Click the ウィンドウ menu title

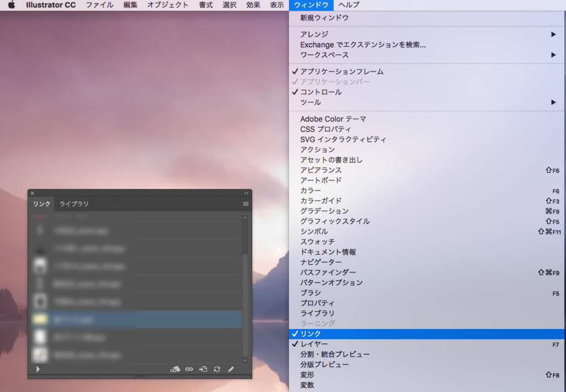click(311, 4)
